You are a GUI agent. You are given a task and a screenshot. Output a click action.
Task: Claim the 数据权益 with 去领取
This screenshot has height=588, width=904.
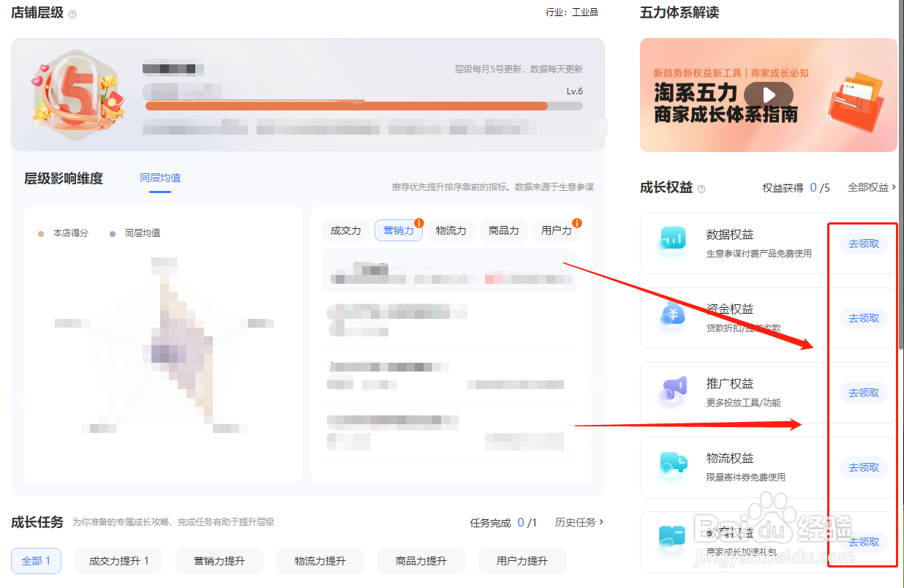pyautogui.click(x=864, y=244)
